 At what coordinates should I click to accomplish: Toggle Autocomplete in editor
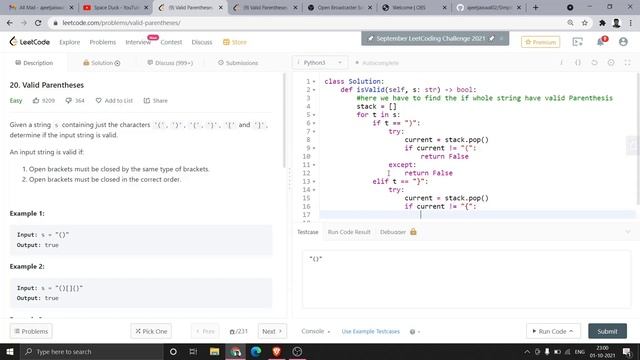tap(376, 63)
